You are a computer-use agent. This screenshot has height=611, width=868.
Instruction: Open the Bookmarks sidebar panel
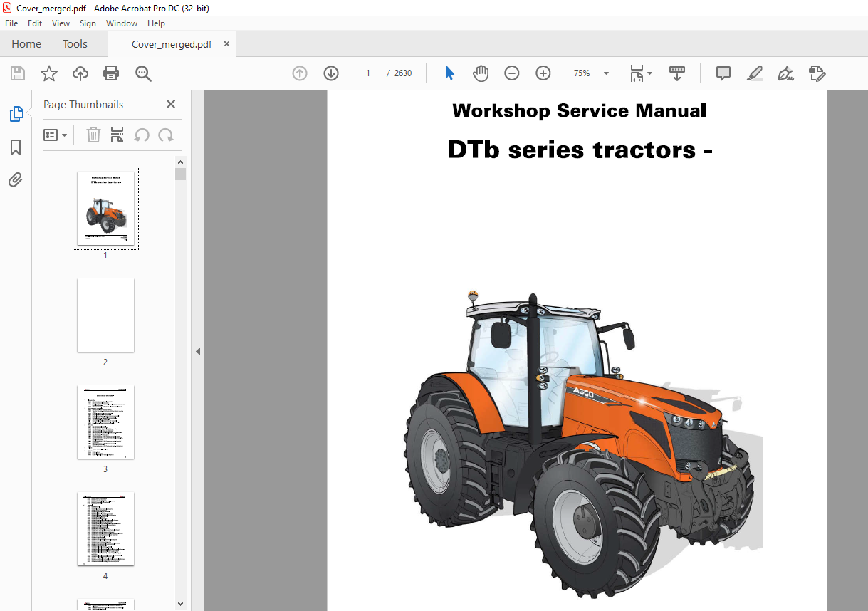16,147
